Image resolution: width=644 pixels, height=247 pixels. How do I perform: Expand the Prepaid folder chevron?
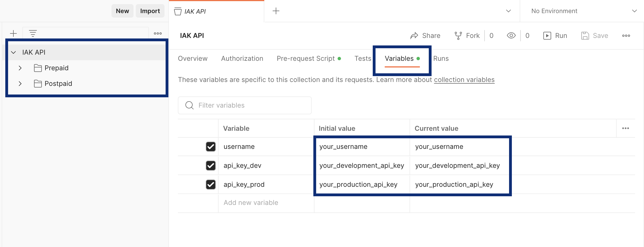(x=20, y=68)
